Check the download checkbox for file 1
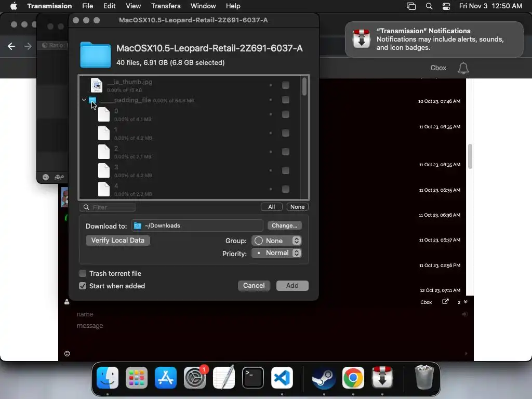The height and width of the screenshot is (399, 532). pos(286,133)
